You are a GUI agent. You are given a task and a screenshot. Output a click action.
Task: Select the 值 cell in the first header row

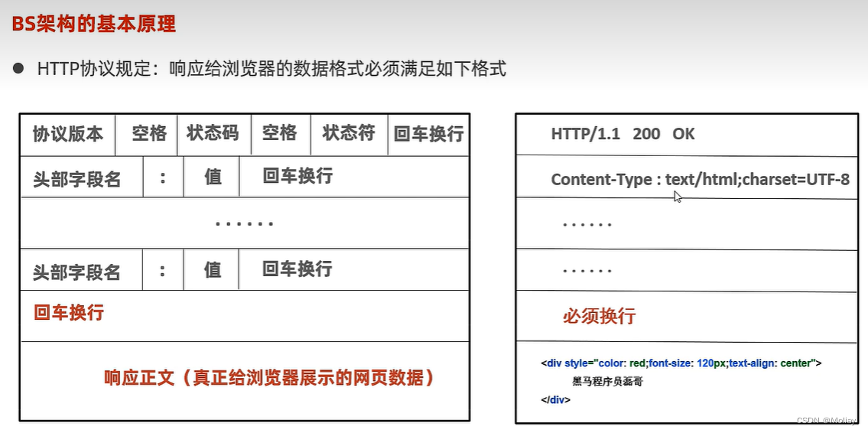(x=213, y=177)
